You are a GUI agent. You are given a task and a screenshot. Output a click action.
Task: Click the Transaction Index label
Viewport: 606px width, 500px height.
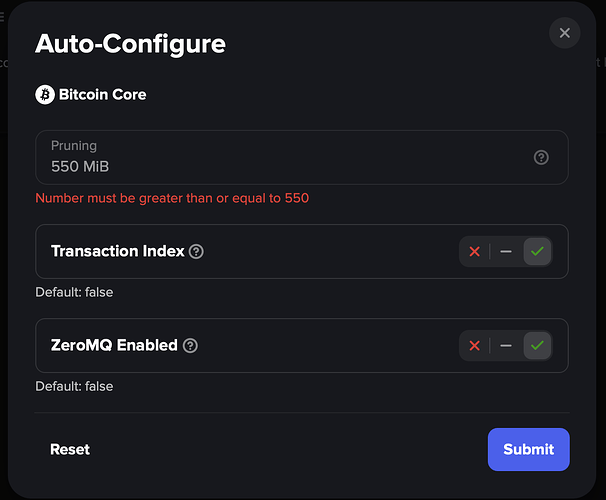(x=117, y=251)
